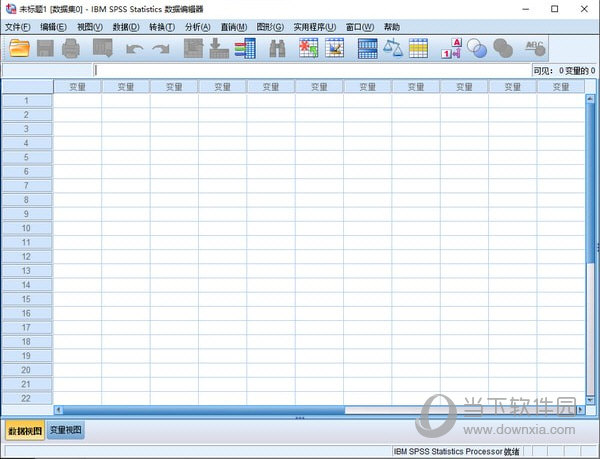Click the Go to case icon
Image resolution: width=600 pixels, height=459 pixels.
coord(193,48)
